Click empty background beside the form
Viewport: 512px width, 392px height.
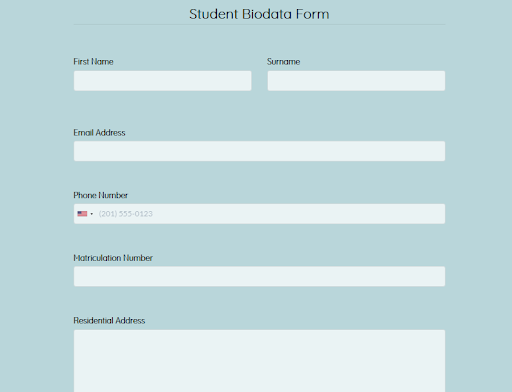point(33,200)
